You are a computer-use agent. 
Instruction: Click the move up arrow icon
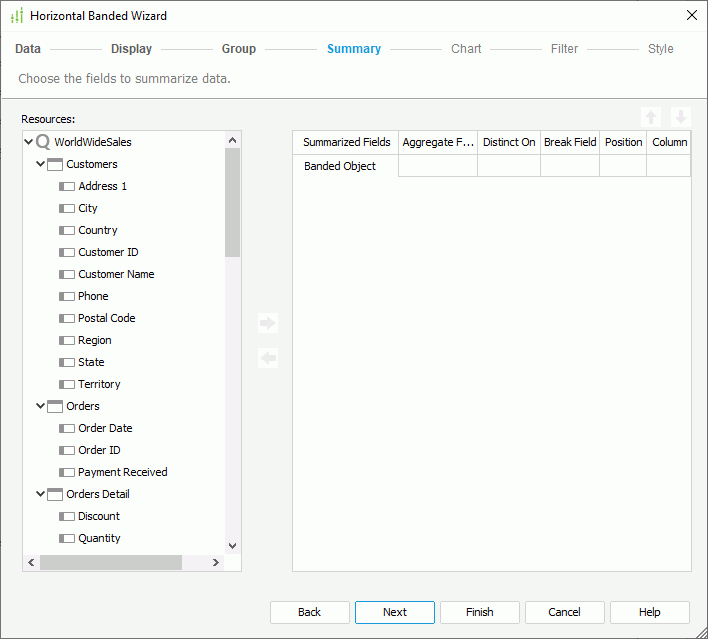[651, 117]
